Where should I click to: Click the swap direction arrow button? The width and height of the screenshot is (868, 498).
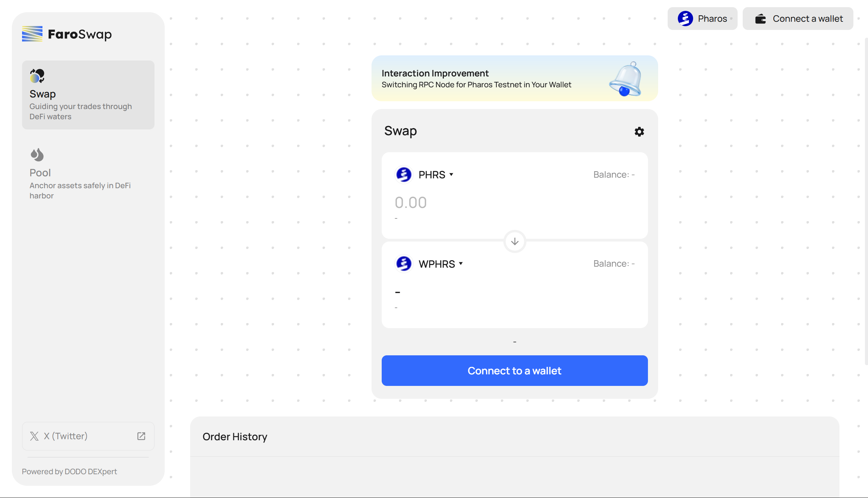pos(514,242)
